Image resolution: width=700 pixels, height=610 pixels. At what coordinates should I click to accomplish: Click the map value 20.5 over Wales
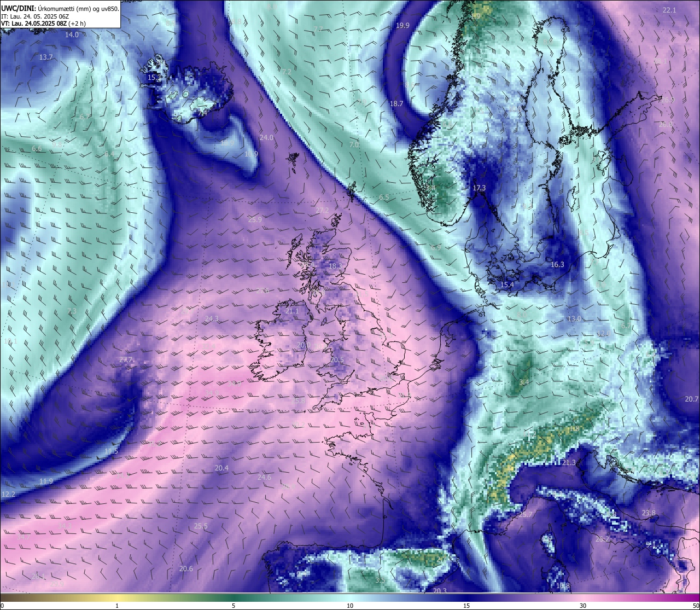(337, 359)
